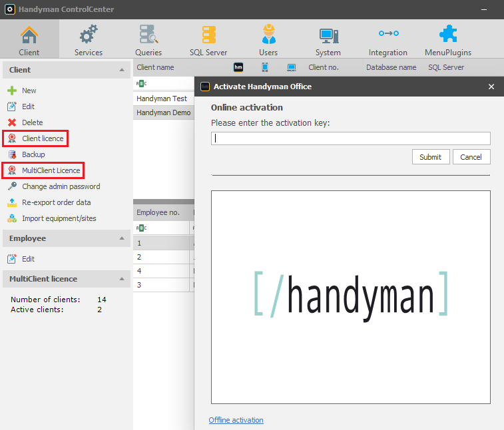Viewport: 504px width, 430px height.
Task: Open the Queries database search icon
Action: coord(148,34)
